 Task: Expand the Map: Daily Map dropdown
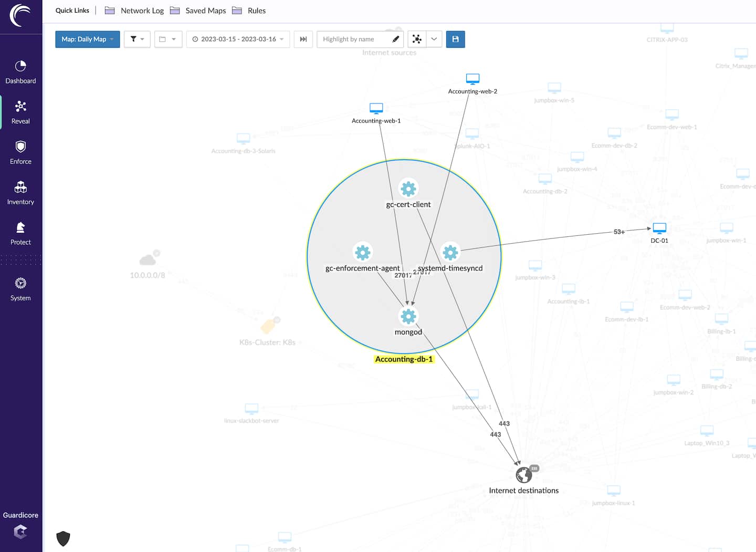87,39
